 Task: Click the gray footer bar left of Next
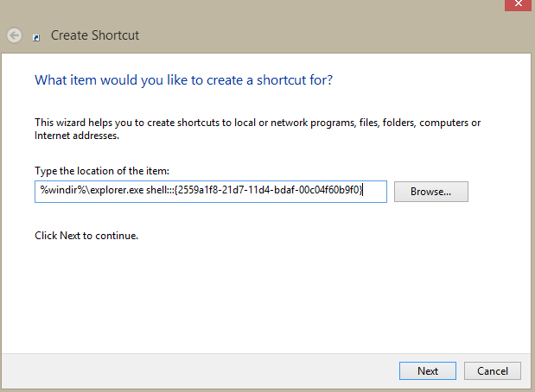pyautogui.click(x=200, y=371)
